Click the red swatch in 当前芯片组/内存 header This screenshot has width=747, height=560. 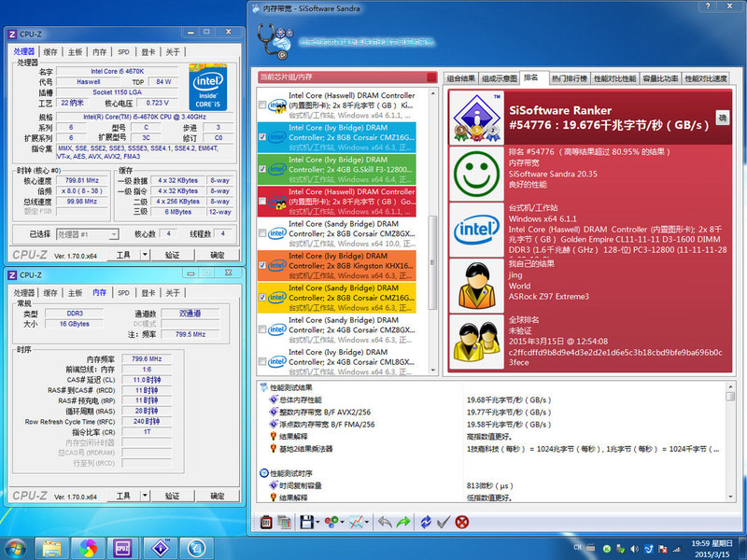(430, 77)
